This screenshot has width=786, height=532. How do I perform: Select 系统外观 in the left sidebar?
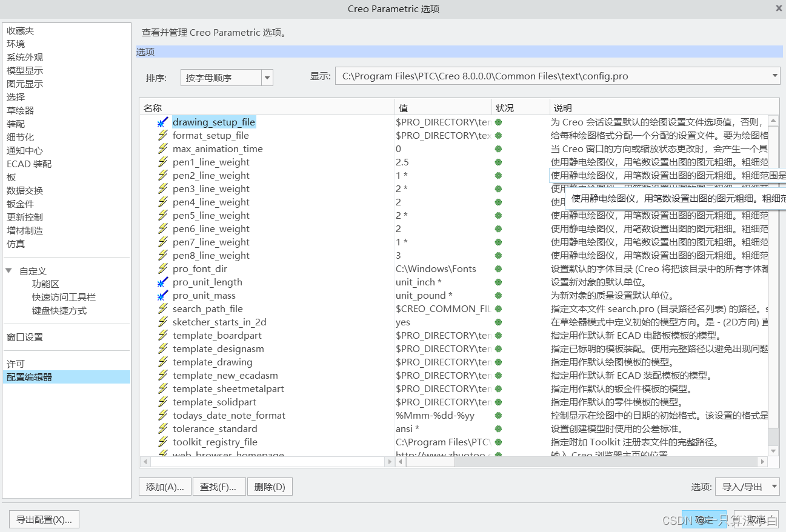(x=25, y=58)
